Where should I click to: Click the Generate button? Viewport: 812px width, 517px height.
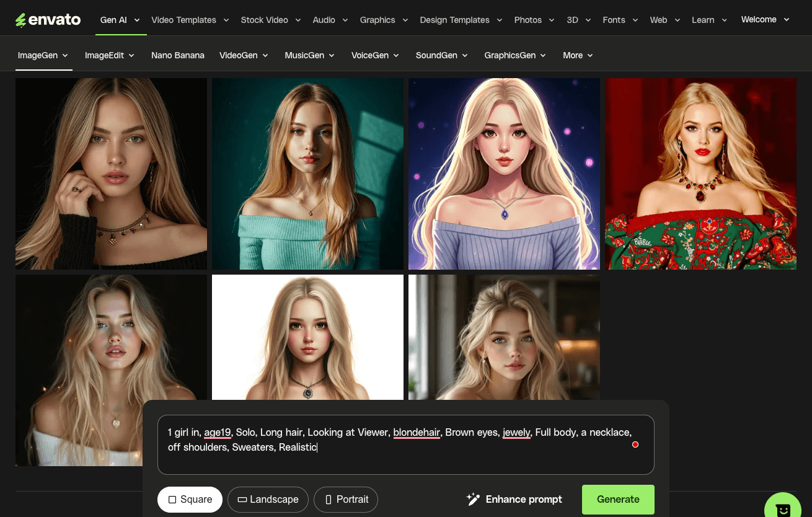coord(618,500)
